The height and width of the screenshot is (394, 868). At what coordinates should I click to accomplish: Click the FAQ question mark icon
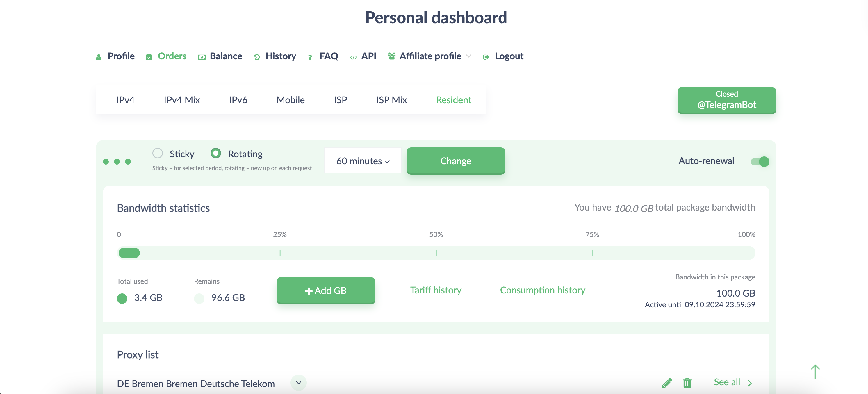[310, 57]
